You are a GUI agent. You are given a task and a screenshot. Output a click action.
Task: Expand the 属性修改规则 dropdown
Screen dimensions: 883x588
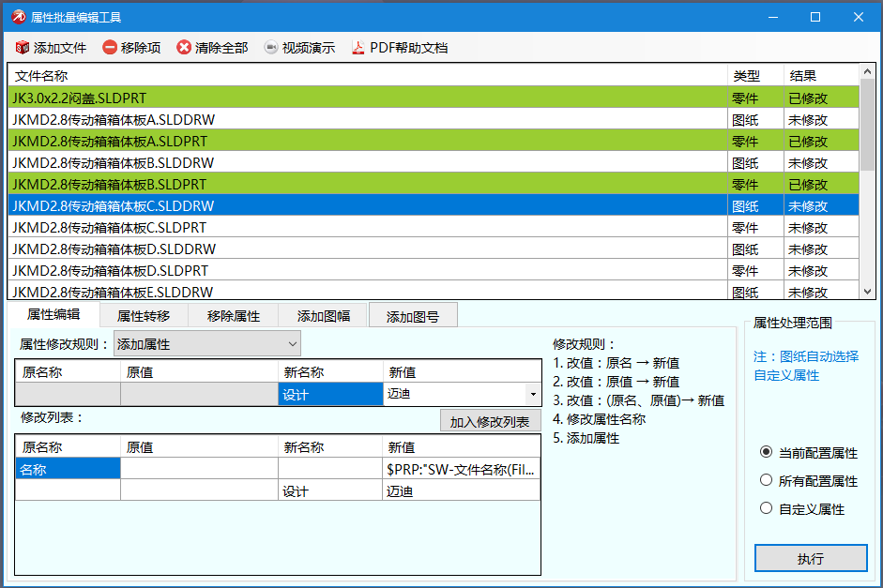(x=291, y=344)
